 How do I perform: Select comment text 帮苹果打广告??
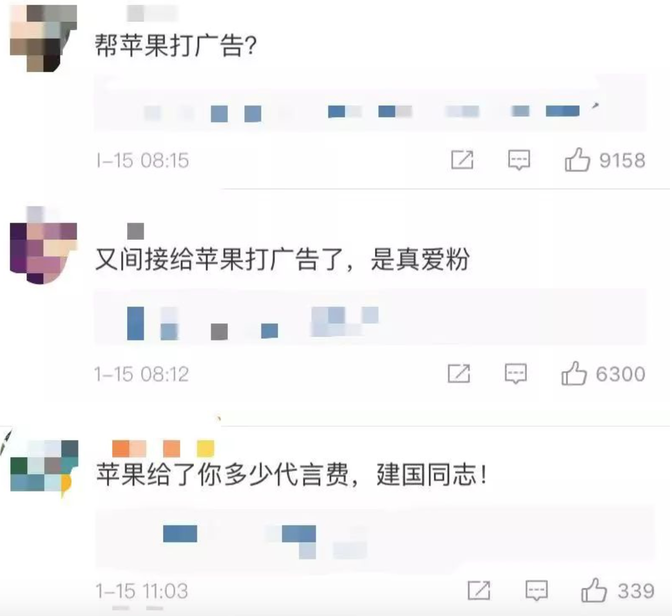pos(176,46)
